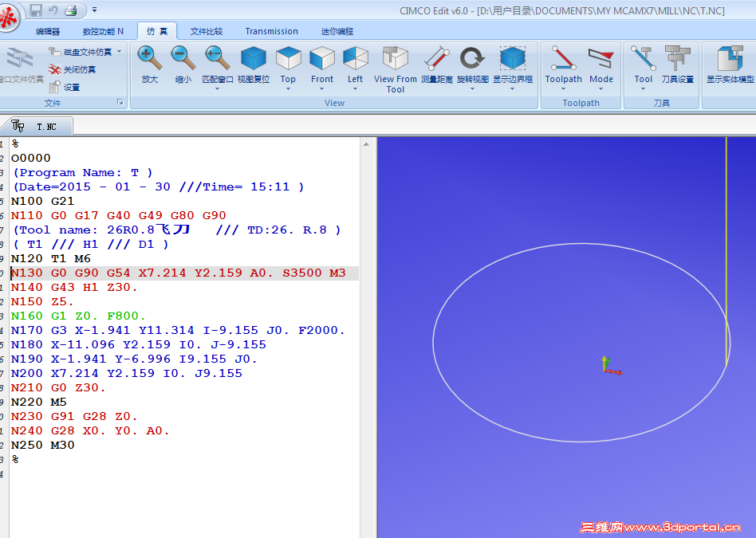Toggle show bounding box (显示边界框) icon
The height and width of the screenshot is (538, 756).
pos(512,58)
